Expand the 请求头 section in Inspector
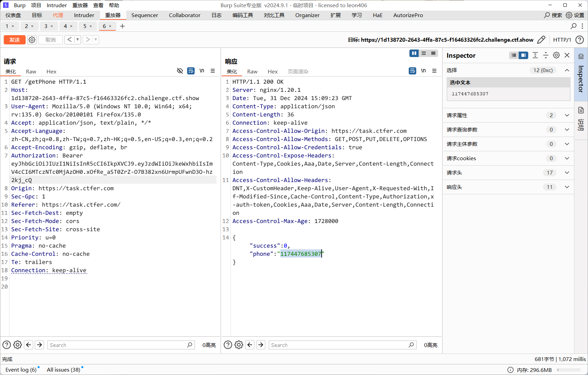Image resolution: width=588 pixels, height=375 pixels. [567, 173]
